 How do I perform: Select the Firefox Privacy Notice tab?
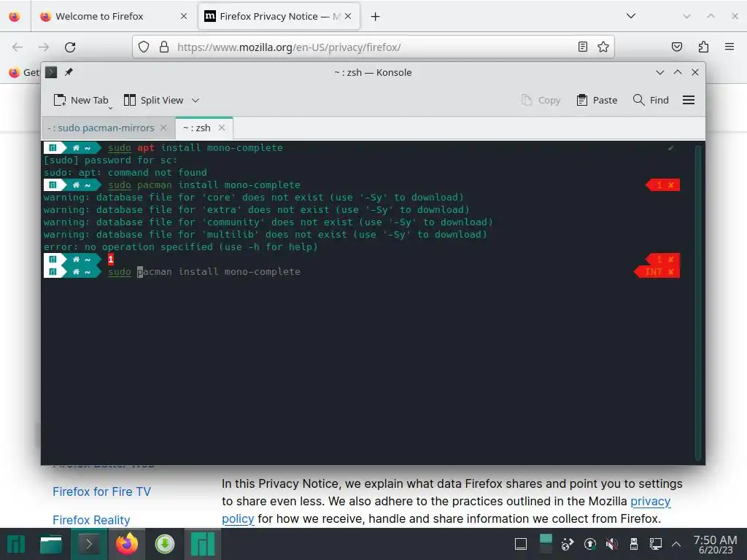[x=279, y=16]
